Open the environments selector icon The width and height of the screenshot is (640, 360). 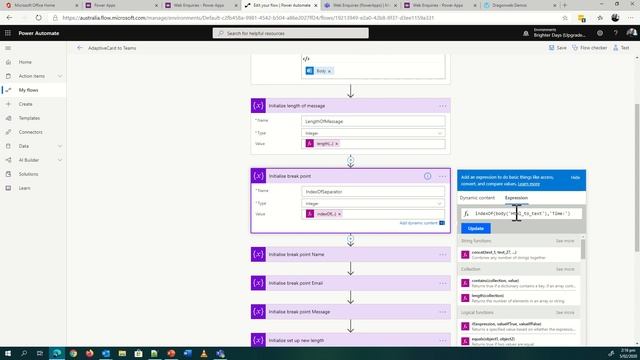click(526, 33)
